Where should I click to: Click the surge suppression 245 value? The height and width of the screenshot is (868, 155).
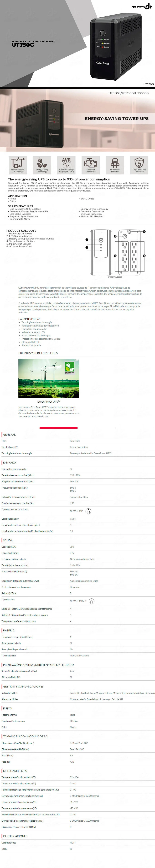pyautogui.click(x=72, y=671)
